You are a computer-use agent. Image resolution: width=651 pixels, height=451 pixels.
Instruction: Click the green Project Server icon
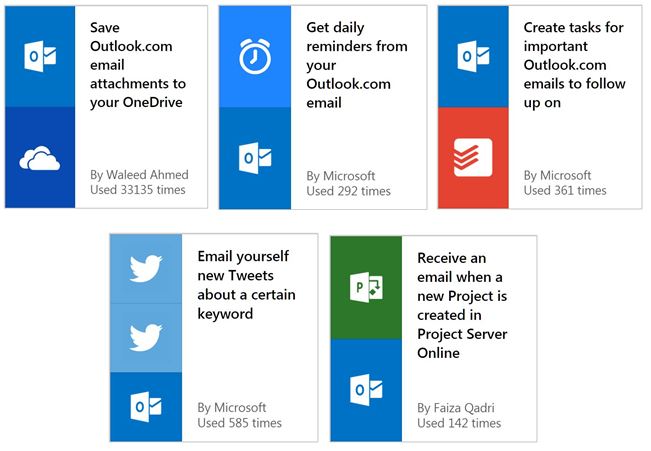366,287
